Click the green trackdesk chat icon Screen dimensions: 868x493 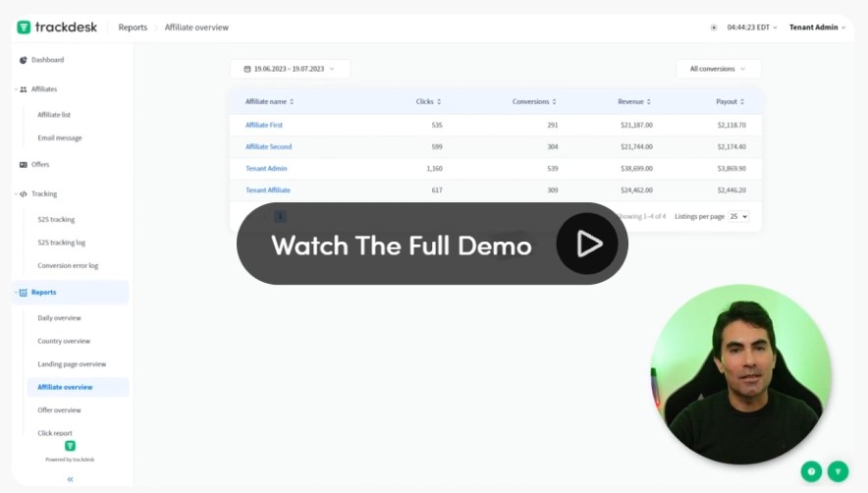pos(838,471)
